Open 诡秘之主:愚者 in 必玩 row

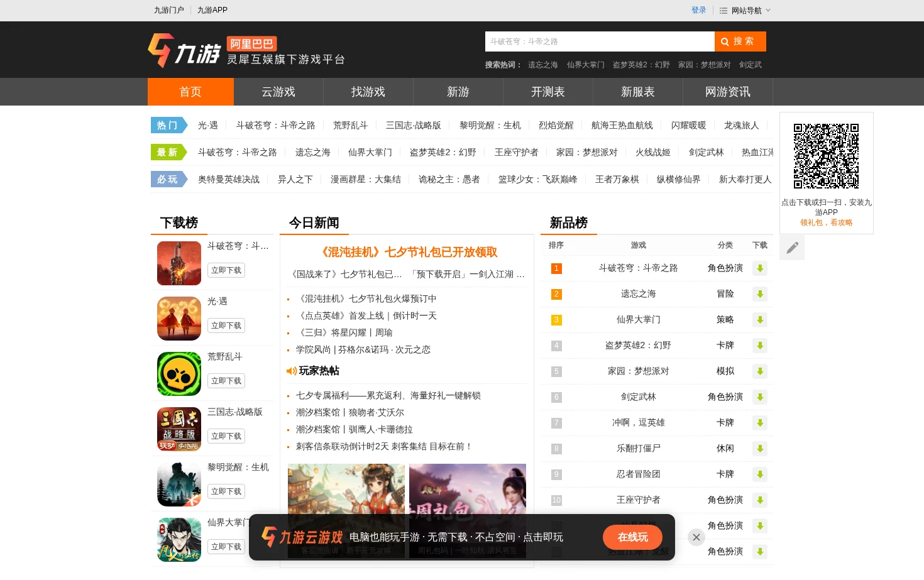pos(449,180)
